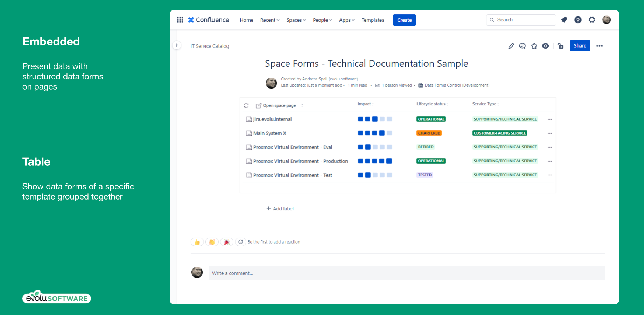This screenshot has width=644, height=315.
Task: Click Add label
Action: (280, 209)
